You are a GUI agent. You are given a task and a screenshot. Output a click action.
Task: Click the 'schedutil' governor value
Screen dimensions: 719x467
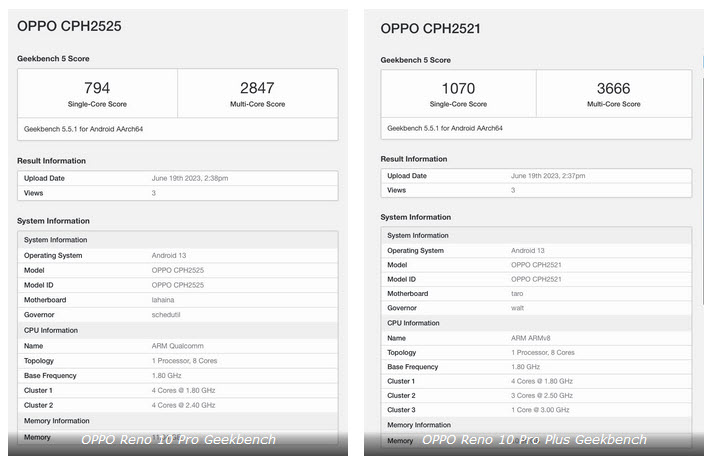tap(166, 315)
